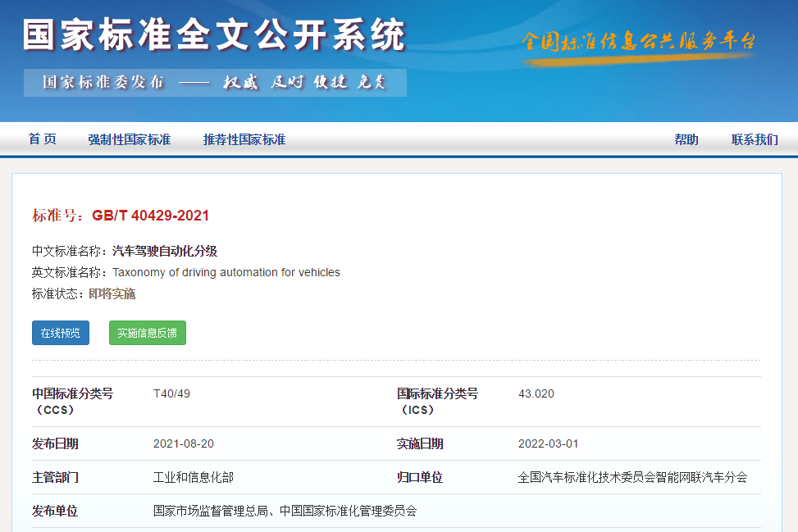This screenshot has width=798, height=532.
Task: Click the 国家标准委发布 tagline strip
Action: pos(215,82)
